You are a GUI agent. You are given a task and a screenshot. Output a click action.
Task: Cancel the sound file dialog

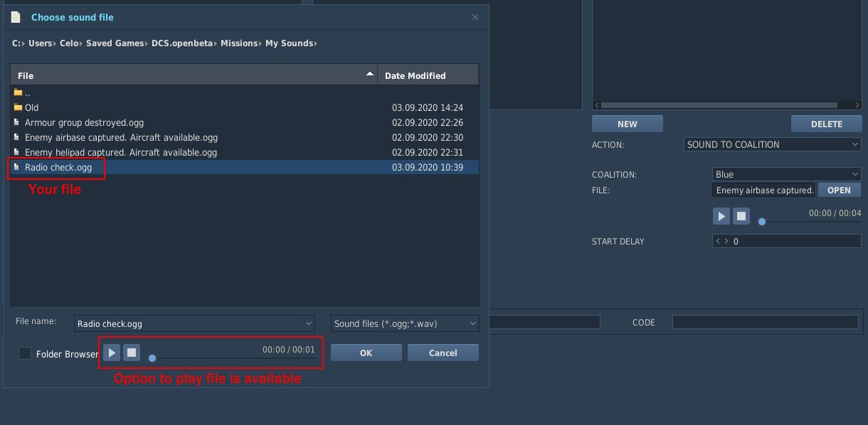tap(443, 353)
